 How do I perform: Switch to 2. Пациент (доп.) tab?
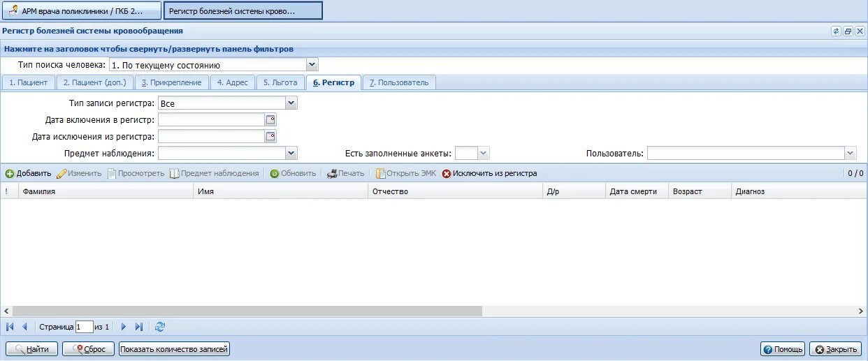click(x=94, y=82)
